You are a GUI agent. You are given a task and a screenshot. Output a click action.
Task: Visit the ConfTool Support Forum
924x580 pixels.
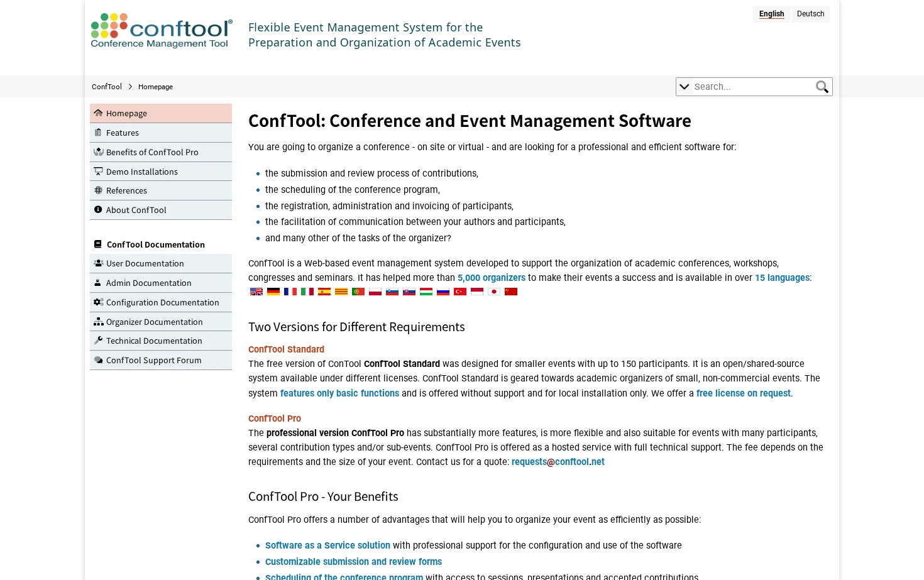tap(161, 360)
